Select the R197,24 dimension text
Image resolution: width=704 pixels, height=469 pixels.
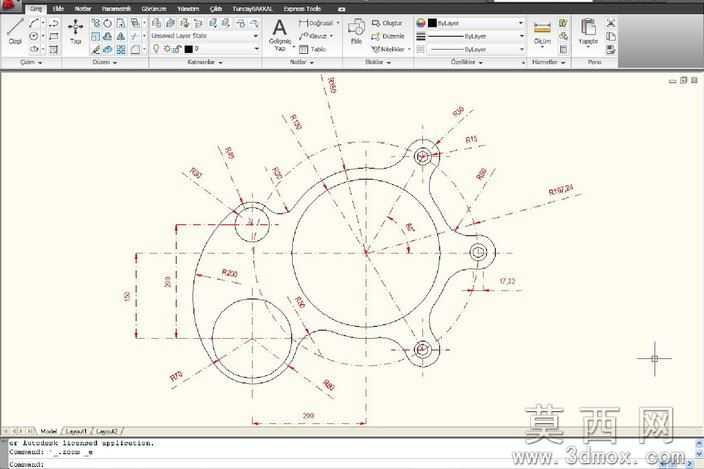tap(561, 190)
